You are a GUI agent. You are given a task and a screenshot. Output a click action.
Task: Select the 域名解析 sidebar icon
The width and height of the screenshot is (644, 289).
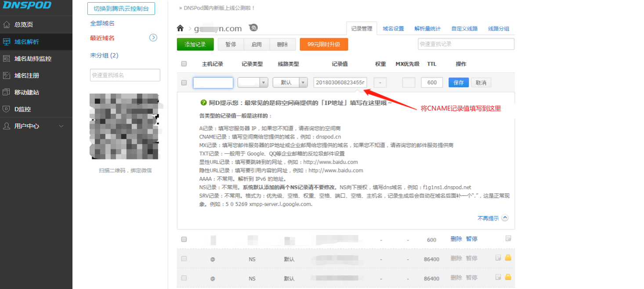tap(6, 42)
